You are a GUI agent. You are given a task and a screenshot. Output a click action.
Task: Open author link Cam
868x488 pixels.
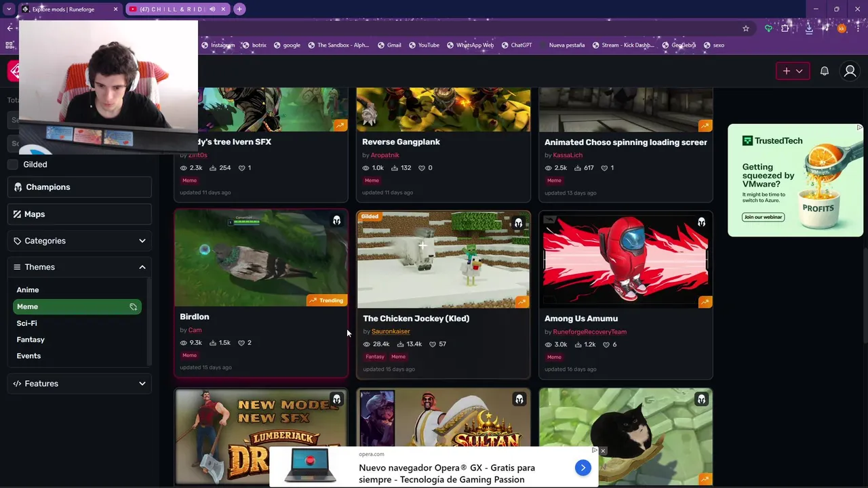pos(195,330)
